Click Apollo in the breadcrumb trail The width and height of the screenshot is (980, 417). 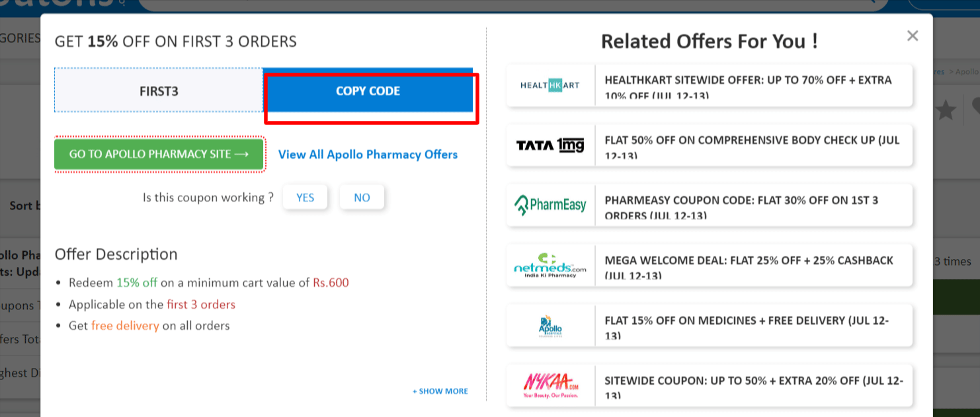[965, 71]
